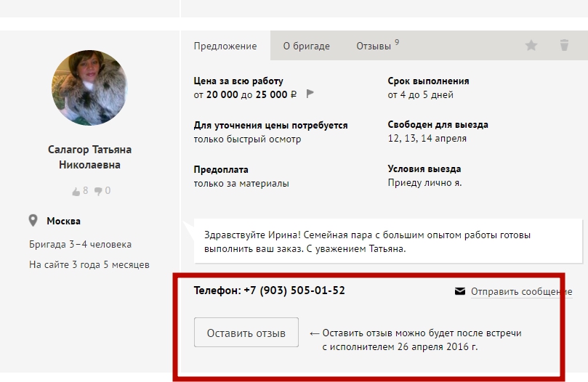Viewport: 588px width, 382px height.
Task: Click the flag icon next to the price
Action: (310, 94)
